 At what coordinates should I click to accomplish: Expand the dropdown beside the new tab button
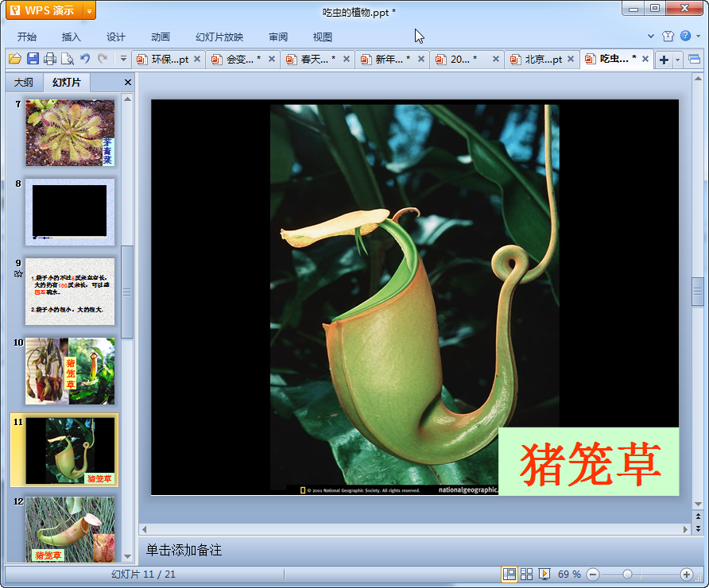[x=678, y=60]
